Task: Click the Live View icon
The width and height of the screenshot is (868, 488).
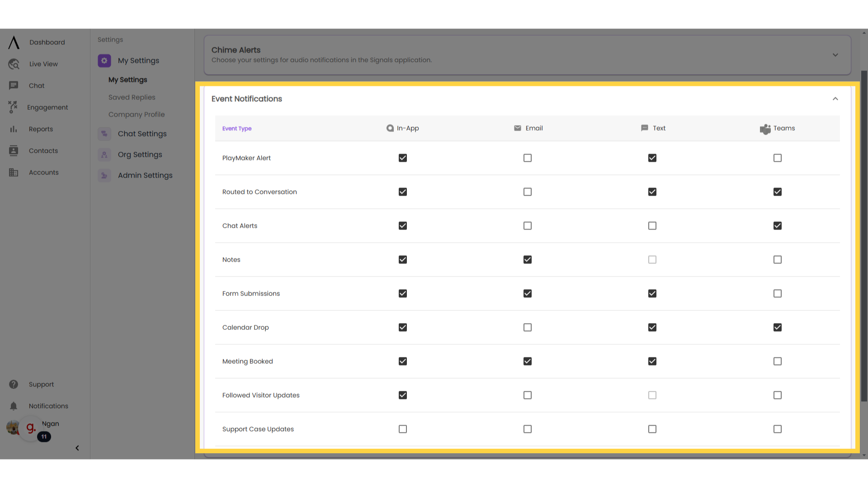Action: pos(13,64)
